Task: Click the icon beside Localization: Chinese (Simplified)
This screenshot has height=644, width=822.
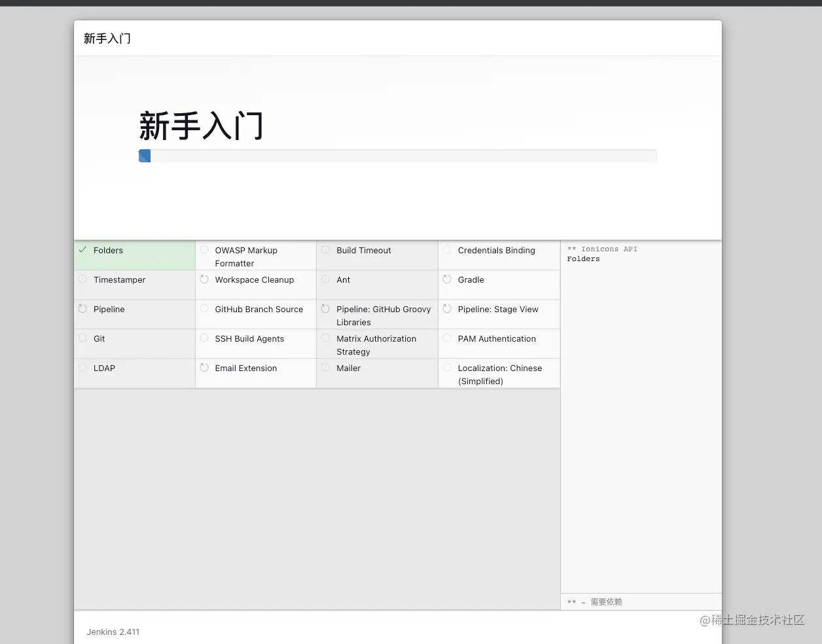Action: pyautogui.click(x=447, y=367)
